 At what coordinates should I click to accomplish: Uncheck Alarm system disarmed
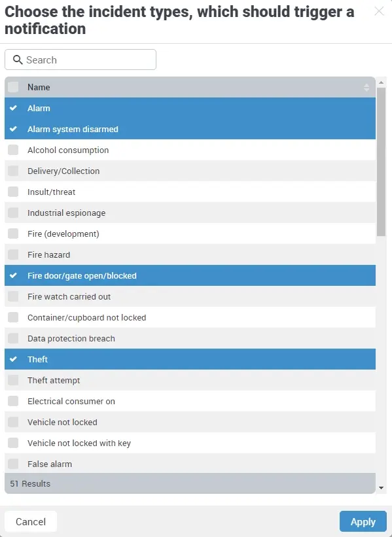[13, 129]
